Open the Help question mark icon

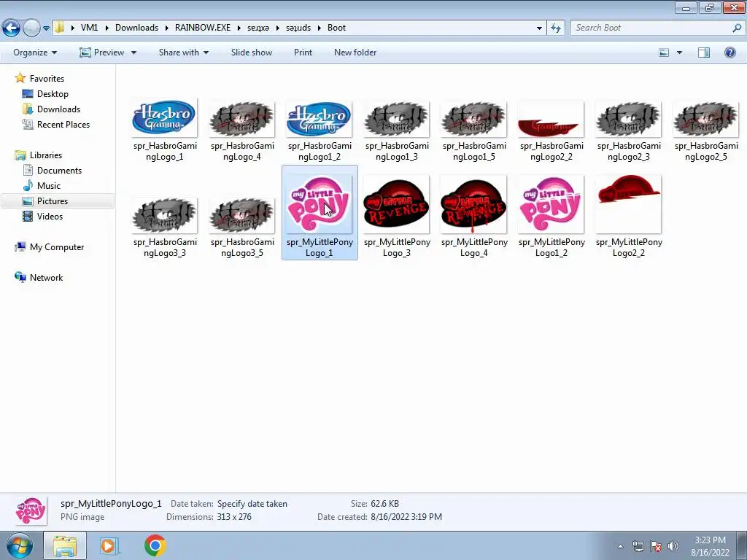pos(729,52)
